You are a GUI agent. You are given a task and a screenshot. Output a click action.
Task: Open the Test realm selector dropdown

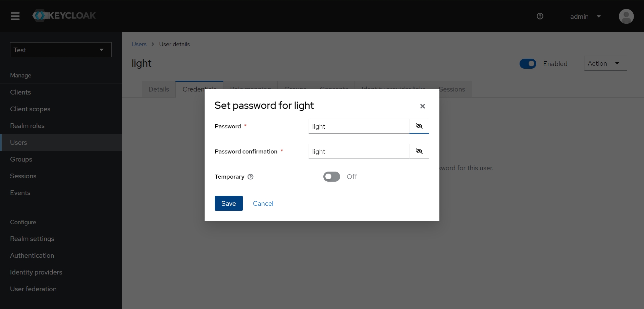(61, 50)
